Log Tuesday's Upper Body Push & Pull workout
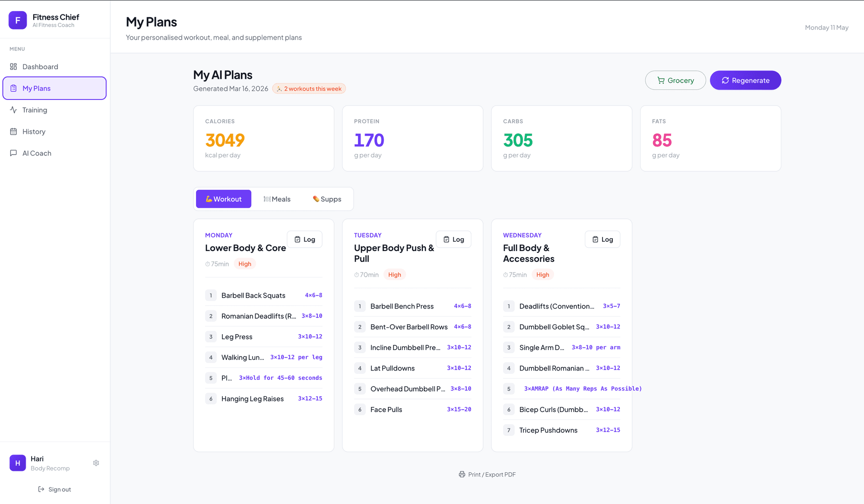This screenshot has width=864, height=504. coord(454,239)
